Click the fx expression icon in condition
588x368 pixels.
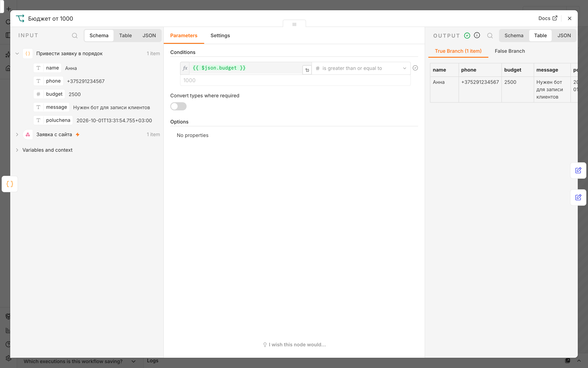click(185, 68)
